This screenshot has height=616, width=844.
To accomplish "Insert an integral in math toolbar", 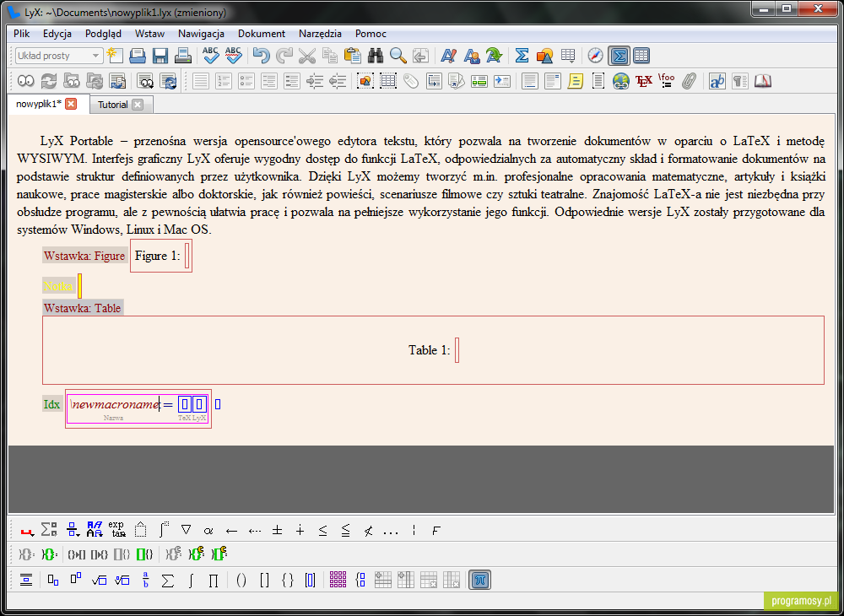I will (x=191, y=580).
